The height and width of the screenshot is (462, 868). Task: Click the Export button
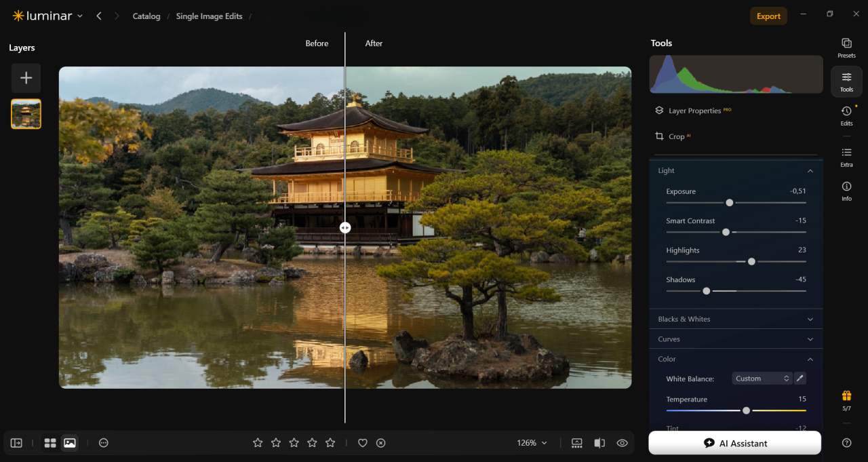coord(768,16)
